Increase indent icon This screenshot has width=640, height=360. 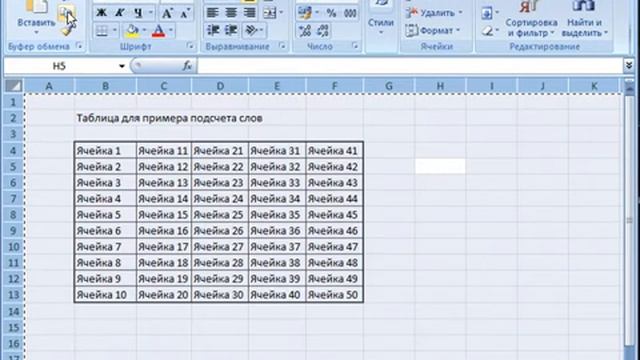(231, 31)
